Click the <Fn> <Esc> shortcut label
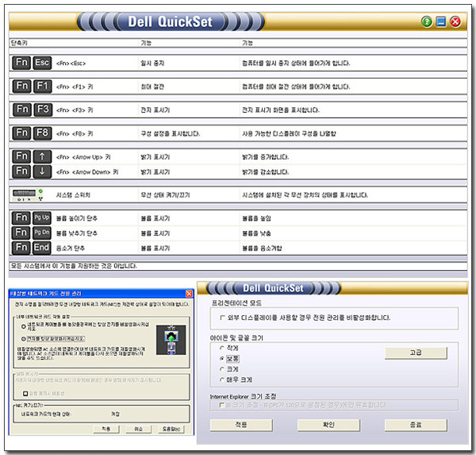Viewport: 476px width, 455px height. [x=71, y=64]
